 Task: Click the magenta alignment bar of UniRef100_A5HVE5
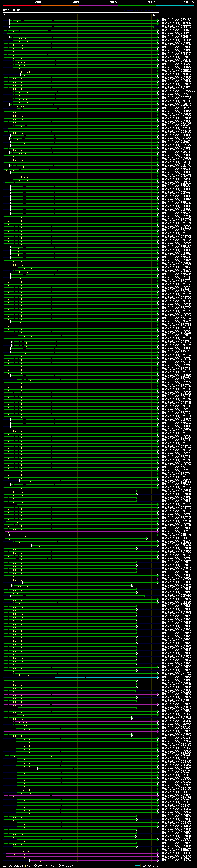click(x=81, y=531)
